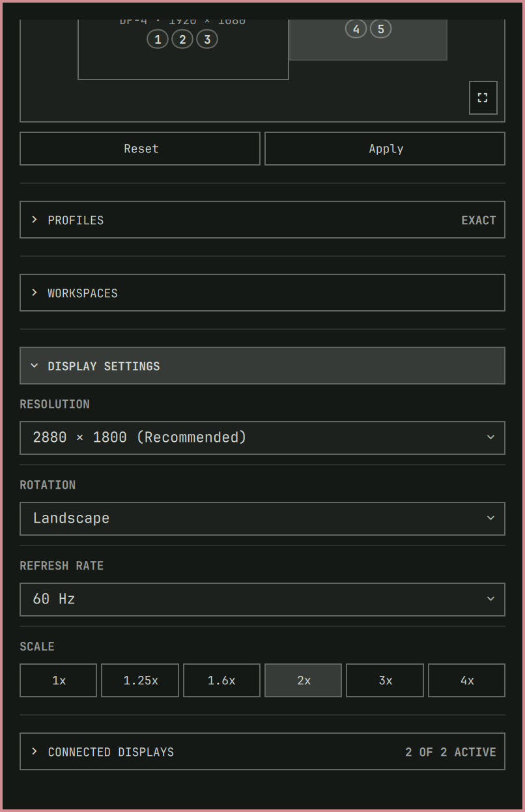Select workspace badge 2 on DP-4 display
525x812 pixels.
pyautogui.click(x=182, y=39)
